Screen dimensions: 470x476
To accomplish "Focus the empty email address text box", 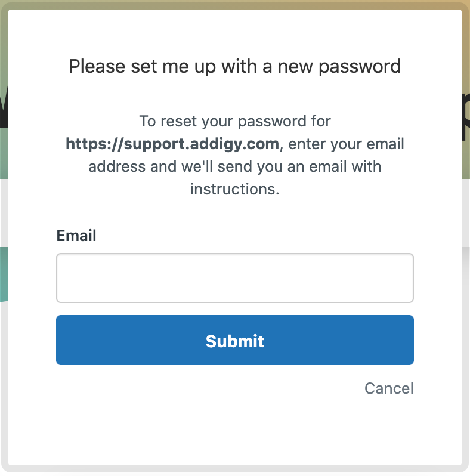I will click(234, 278).
